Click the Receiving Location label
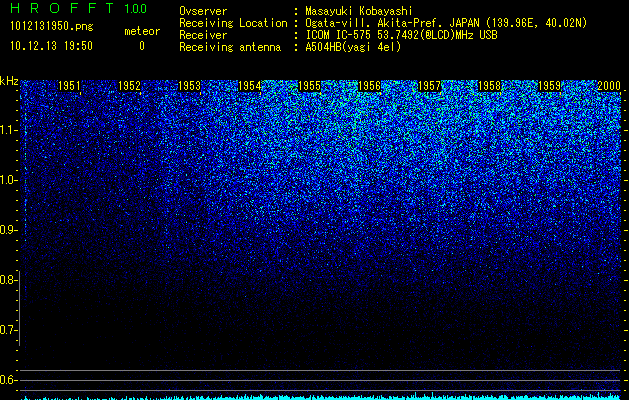The image size is (629, 400). pyautogui.click(x=233, y=23)
